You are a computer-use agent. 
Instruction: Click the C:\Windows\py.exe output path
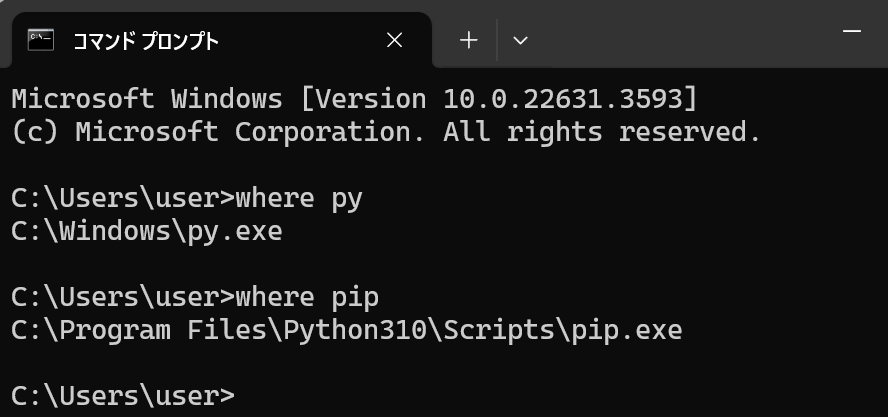tap(147, 231)
